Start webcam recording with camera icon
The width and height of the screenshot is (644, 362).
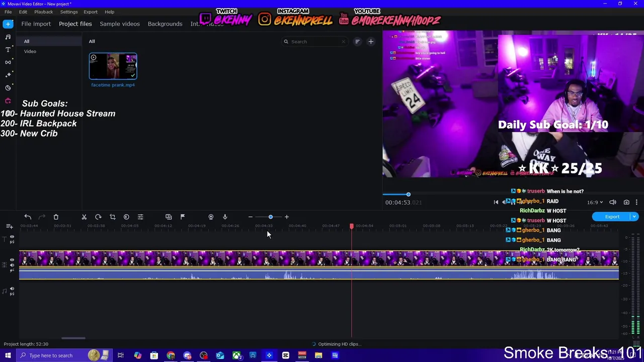pyautogui.click(x=211, y=217)
